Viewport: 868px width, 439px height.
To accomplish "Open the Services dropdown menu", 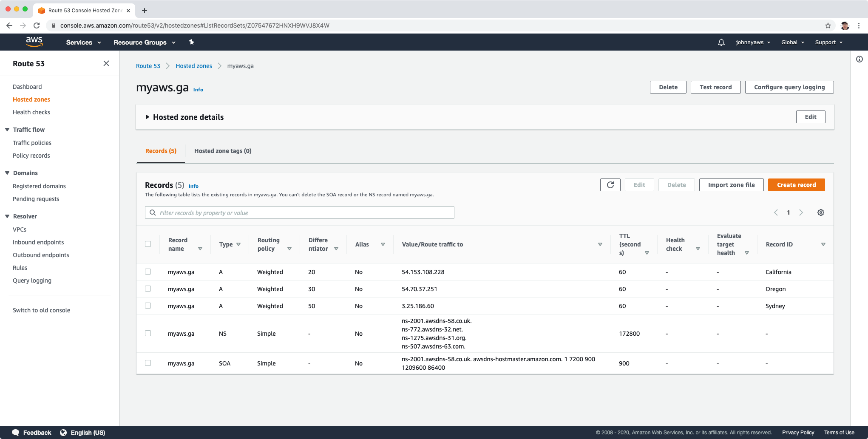I will coord(84,42).
